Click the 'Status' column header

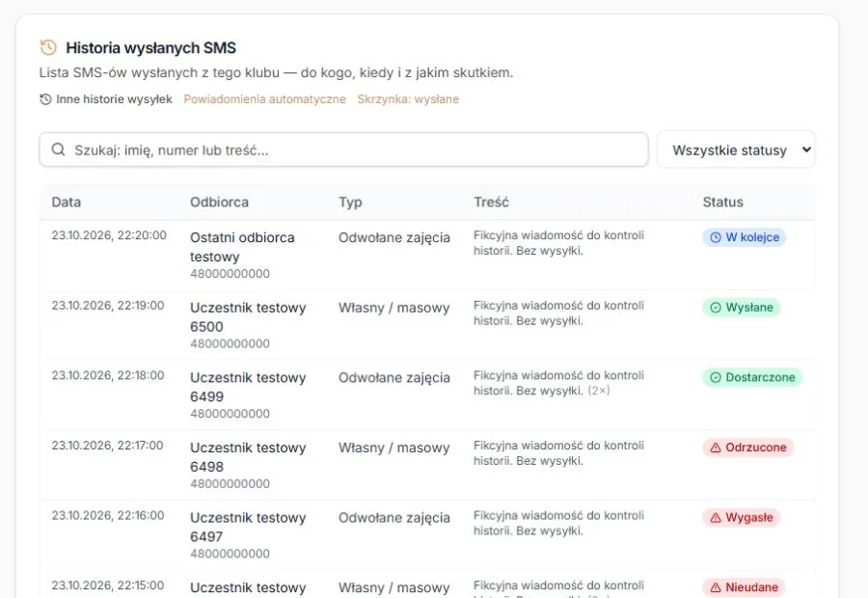point(723,203)
